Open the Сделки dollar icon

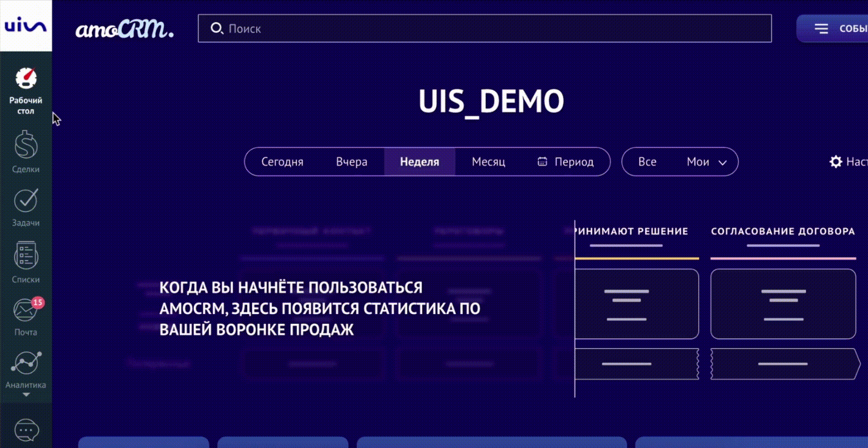pos(26,144)
